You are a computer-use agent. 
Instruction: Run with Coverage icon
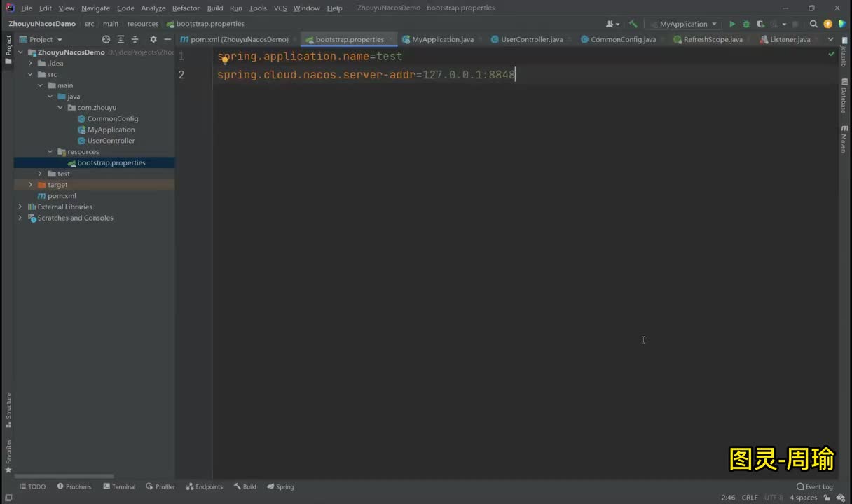tap(760, 24)
